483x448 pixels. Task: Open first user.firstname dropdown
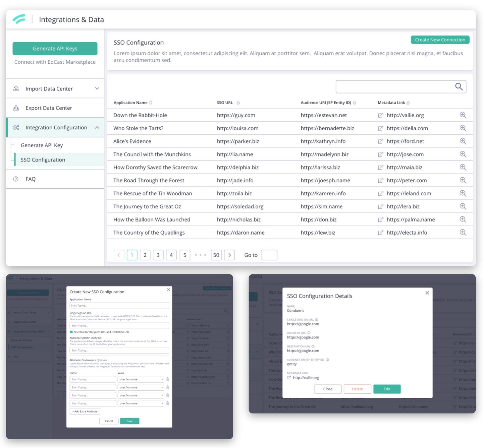[141, 379]
